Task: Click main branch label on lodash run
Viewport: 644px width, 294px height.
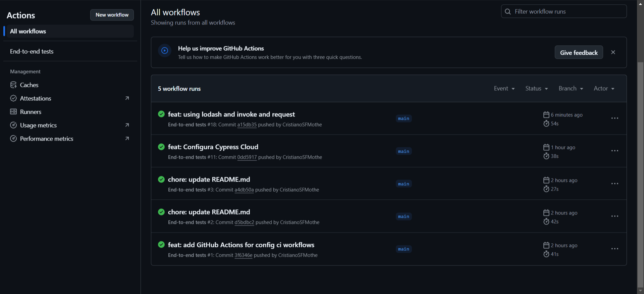Action: (x=404, y=118)
